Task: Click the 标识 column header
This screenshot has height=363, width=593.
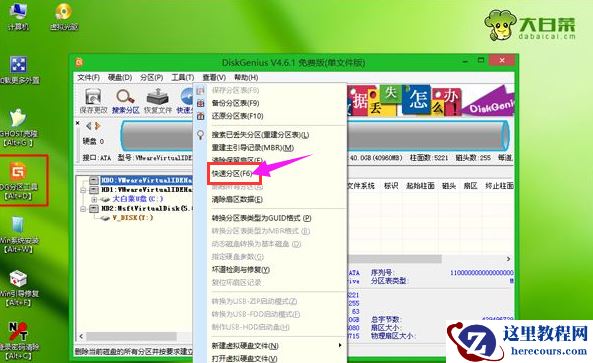Action: (391, 186)
